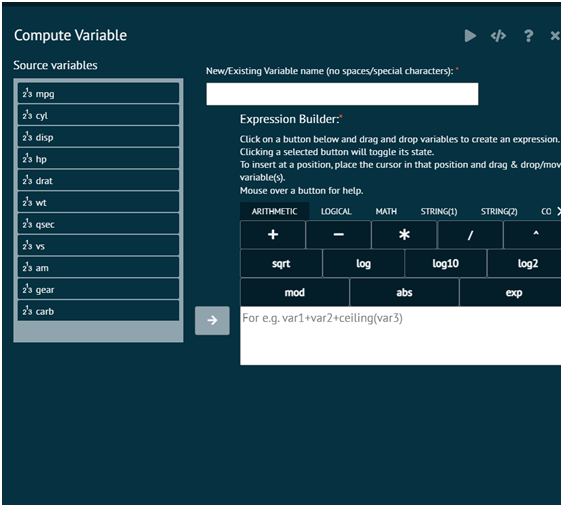Screen dimensions: 563x507
Task: Toggle the divide slash button
Action: (470, 234)
